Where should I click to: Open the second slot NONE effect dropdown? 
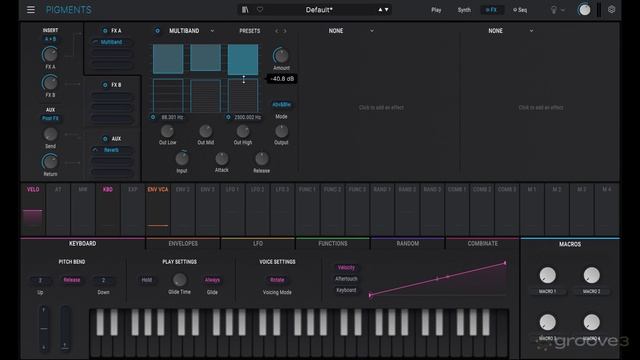pyautogui.click(x=351, y=31)
